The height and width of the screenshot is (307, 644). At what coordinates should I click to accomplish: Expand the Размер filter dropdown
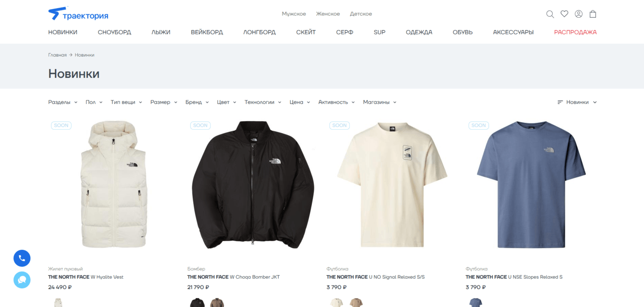click(164, 102)
